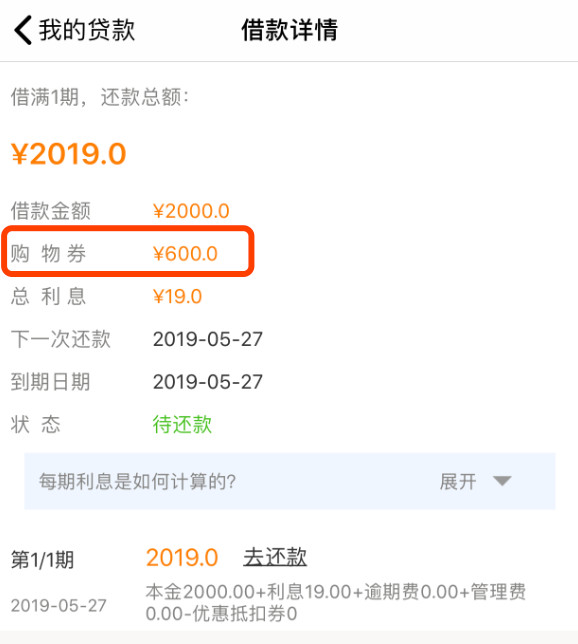Tap the 到期日期 date value
Screen dimensions: 578x644
[x=208, y=382]
